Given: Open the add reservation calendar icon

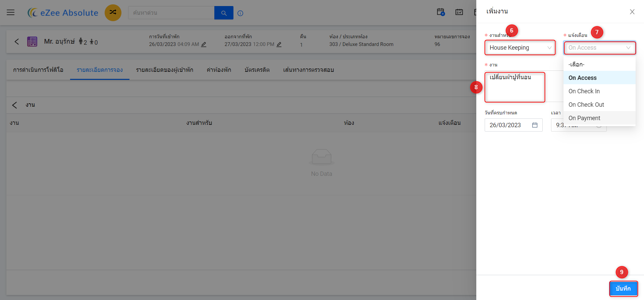Looking at the screenshot, I should [x=441, y=12].
